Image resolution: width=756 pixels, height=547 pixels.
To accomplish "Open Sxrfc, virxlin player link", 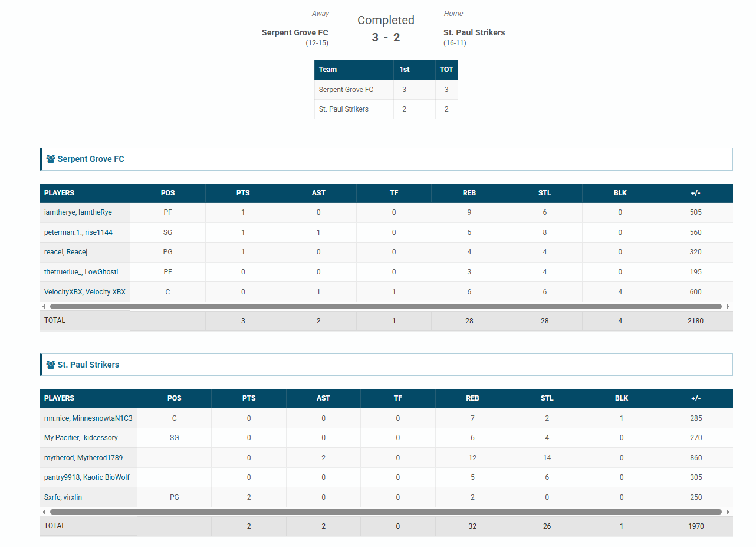I will pyautogui.click(x=63, y=497).
